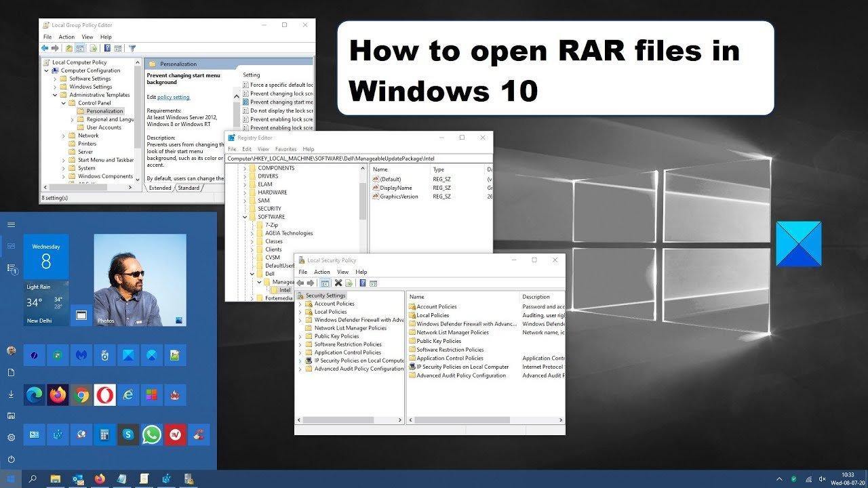Click the volume muted icon in system tray
This screenshot has width=868, height=488.
(x=822, y=479)
